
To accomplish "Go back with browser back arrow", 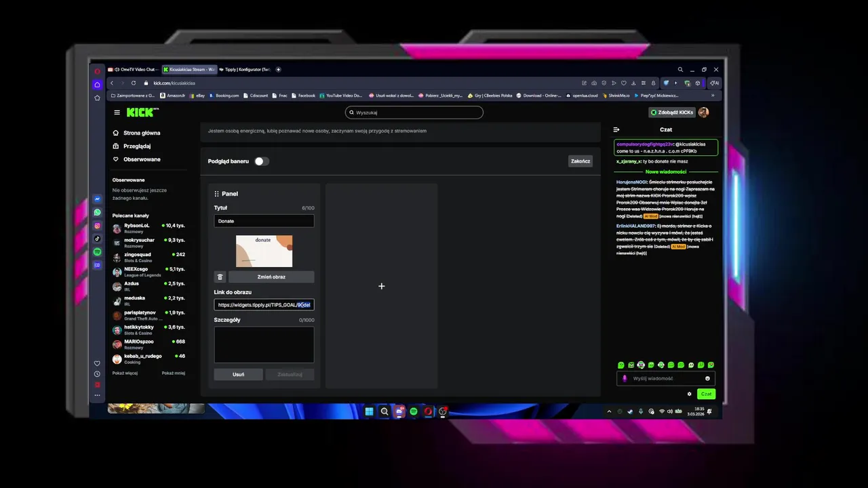I will [112, 83].
